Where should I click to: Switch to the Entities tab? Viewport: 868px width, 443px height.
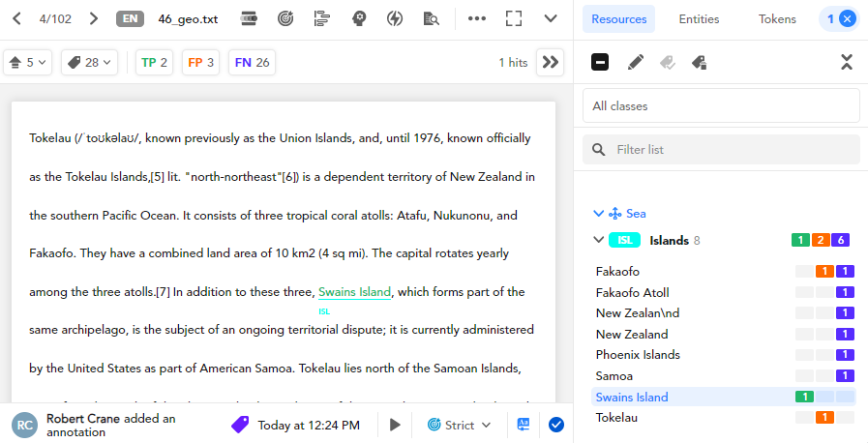click(x=699, y=18)
